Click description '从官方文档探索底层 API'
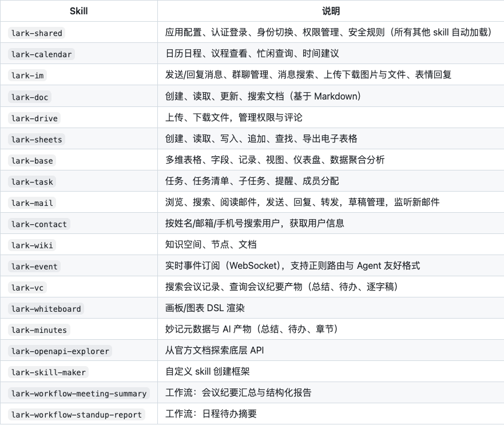 click(x=215, y=351)
